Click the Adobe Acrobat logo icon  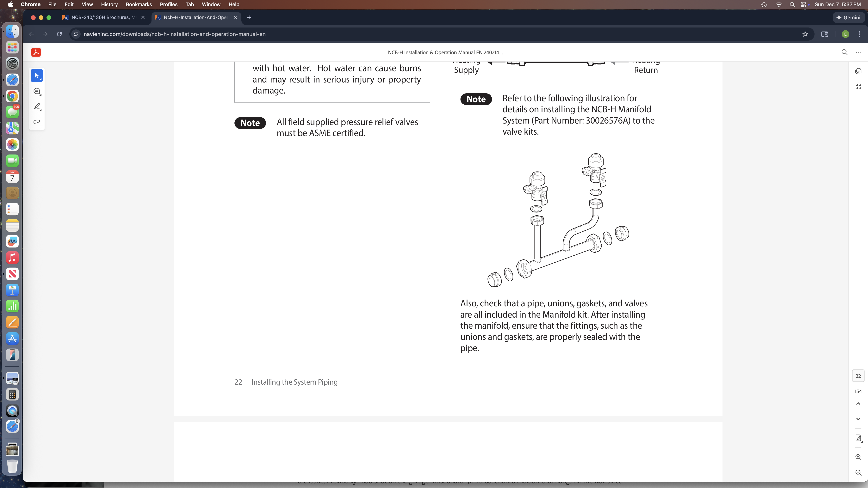point(36,52)
